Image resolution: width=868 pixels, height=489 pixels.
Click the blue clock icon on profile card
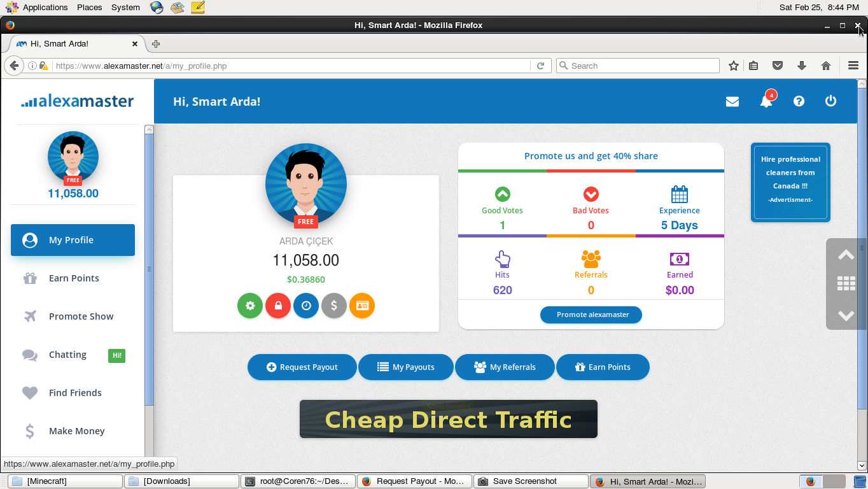pos(306,306)
